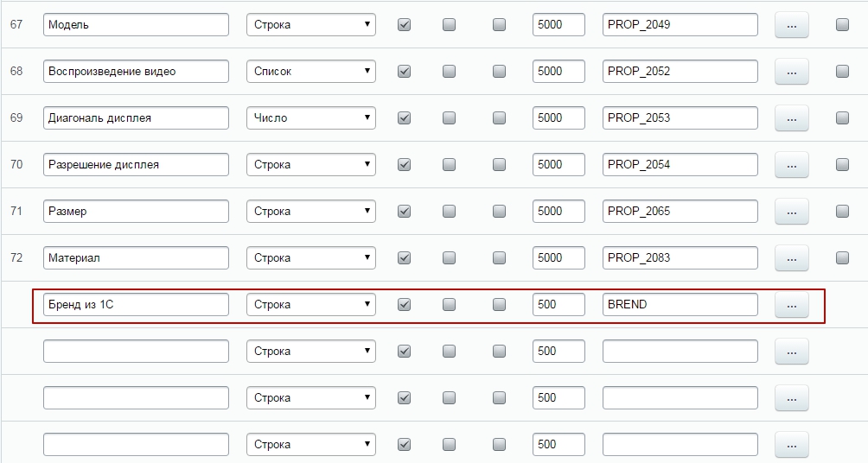
Task: Enable the second checkbox for Бренд из 1С
Action: 449,305
